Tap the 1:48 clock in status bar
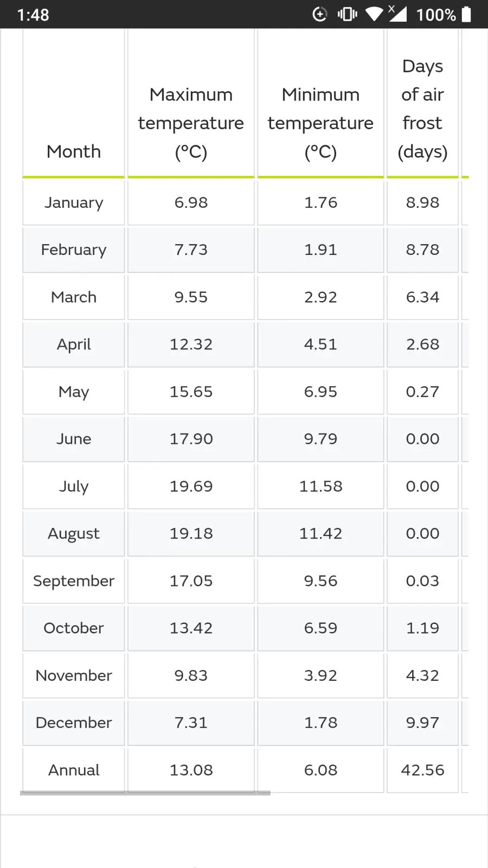The image size is (488, 868). (33, 15)
